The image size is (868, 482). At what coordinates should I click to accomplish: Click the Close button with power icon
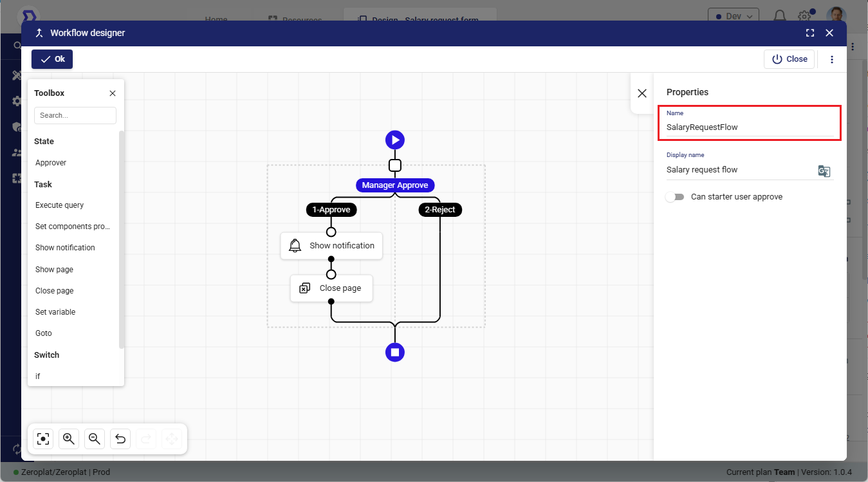(x=790, y=59)
